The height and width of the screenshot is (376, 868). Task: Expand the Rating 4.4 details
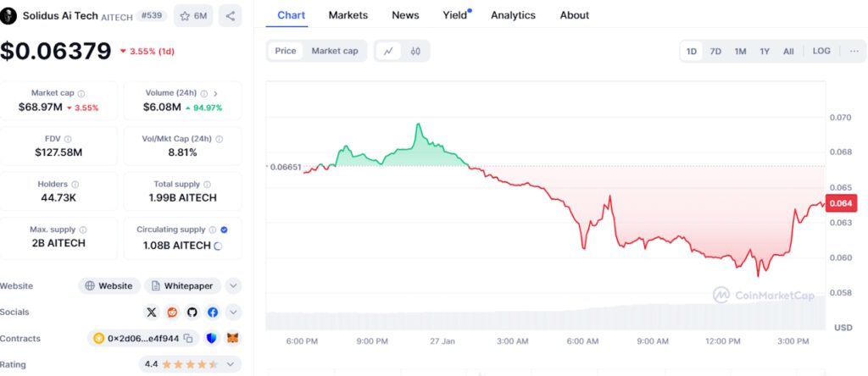pyautogui.click(x=233, y=364)
